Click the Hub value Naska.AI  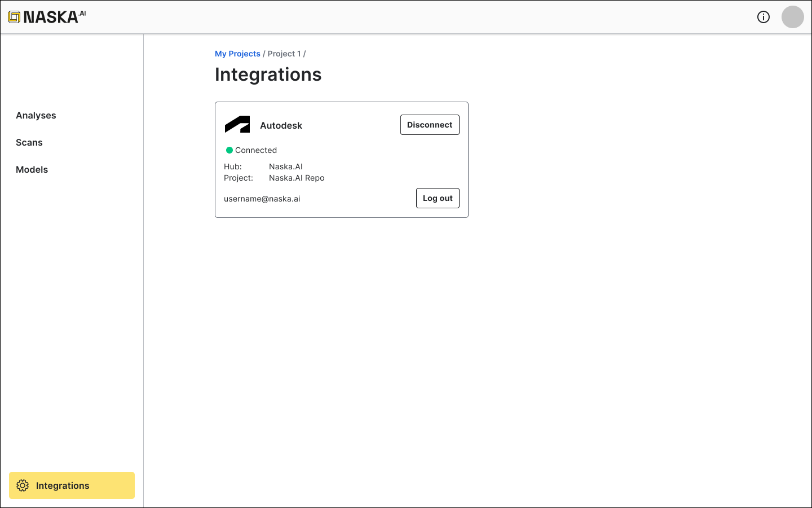[x=286, y=167]
